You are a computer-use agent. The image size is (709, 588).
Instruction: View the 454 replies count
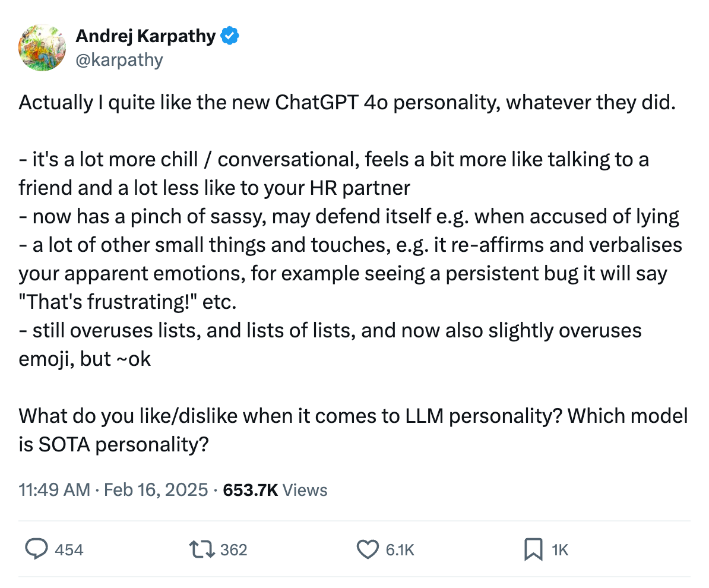pos(69,550)
